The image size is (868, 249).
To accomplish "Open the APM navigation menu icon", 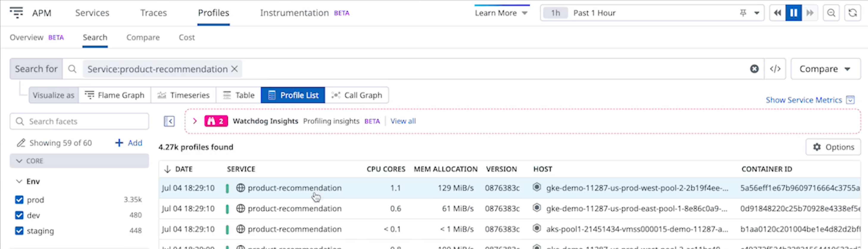I will 16,13.
